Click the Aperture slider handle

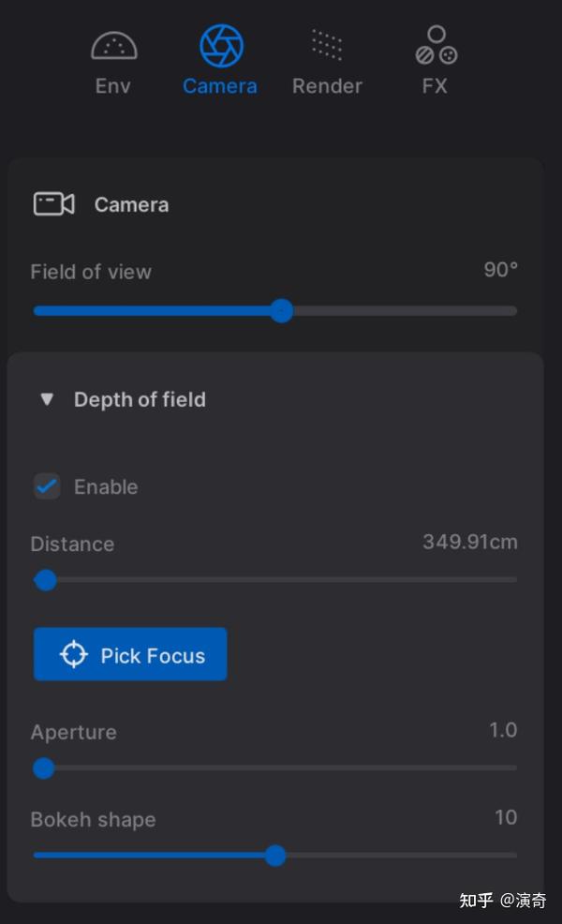[x=43, y=769]
